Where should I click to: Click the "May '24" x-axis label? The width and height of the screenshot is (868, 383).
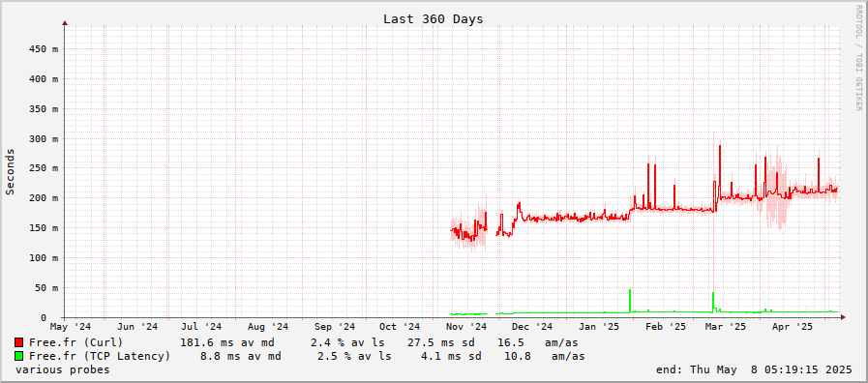coord(71,327)
